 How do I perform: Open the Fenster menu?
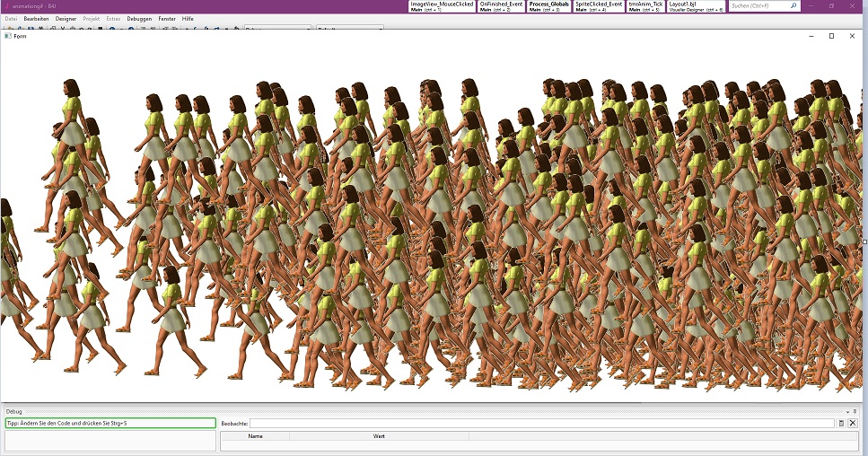click(167, 18)
